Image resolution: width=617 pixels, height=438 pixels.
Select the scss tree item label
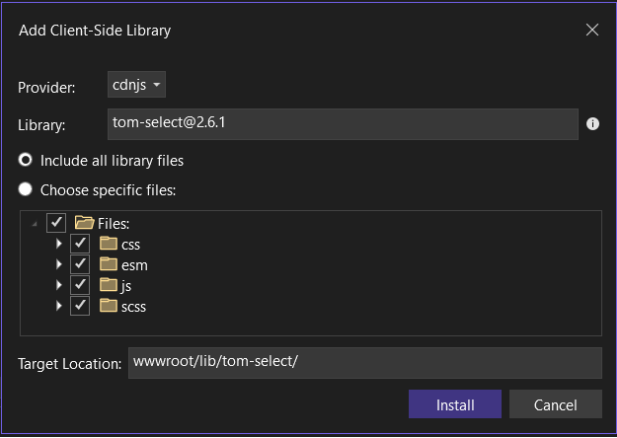coord(133,307)
